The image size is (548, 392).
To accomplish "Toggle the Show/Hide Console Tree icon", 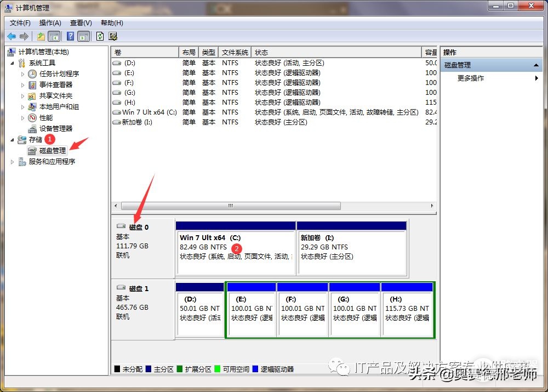I will (x=54, y=36).
